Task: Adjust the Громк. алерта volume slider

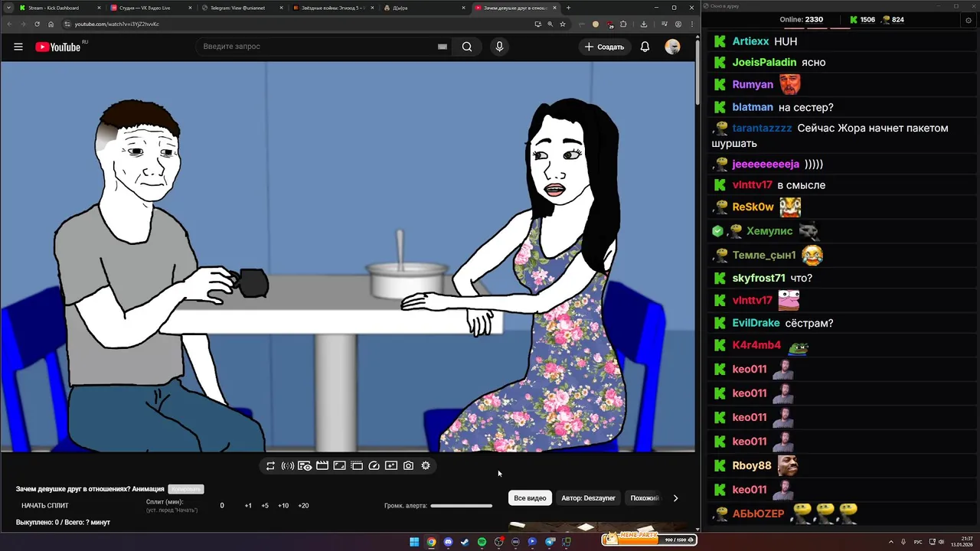Action: pyautogui.click(x=461, y=506)
